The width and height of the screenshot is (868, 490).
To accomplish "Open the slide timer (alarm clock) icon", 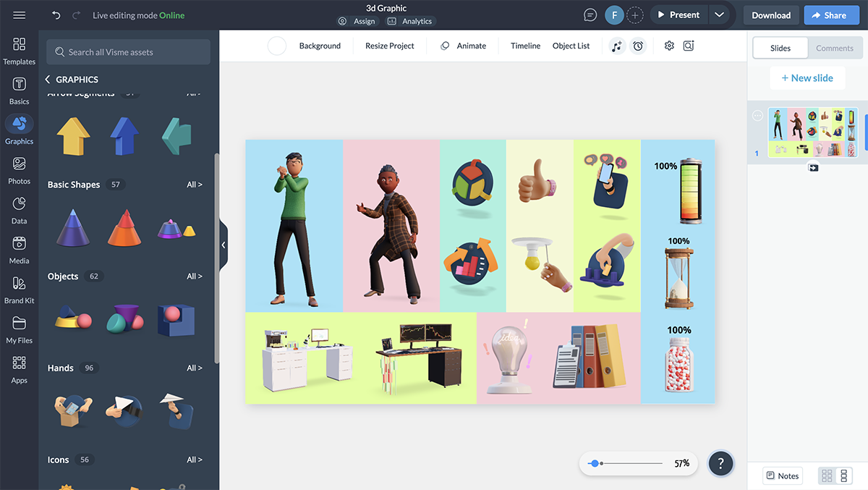I will (637, 46).
